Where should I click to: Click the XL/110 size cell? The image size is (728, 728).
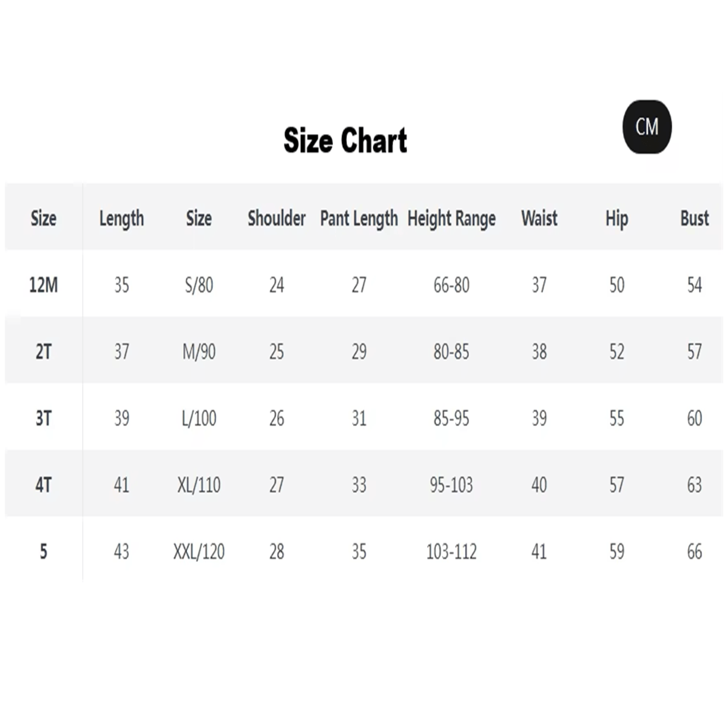pyautogui.click(x=199, y=485)
